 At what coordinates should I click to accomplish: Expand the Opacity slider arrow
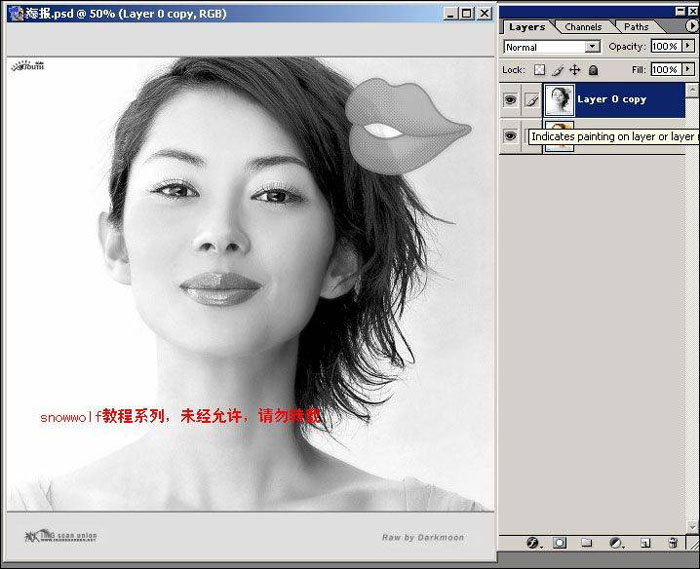(689, 47)
